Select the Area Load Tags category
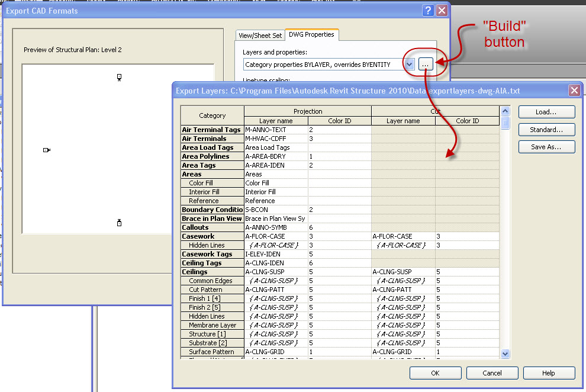 point(212,147)
